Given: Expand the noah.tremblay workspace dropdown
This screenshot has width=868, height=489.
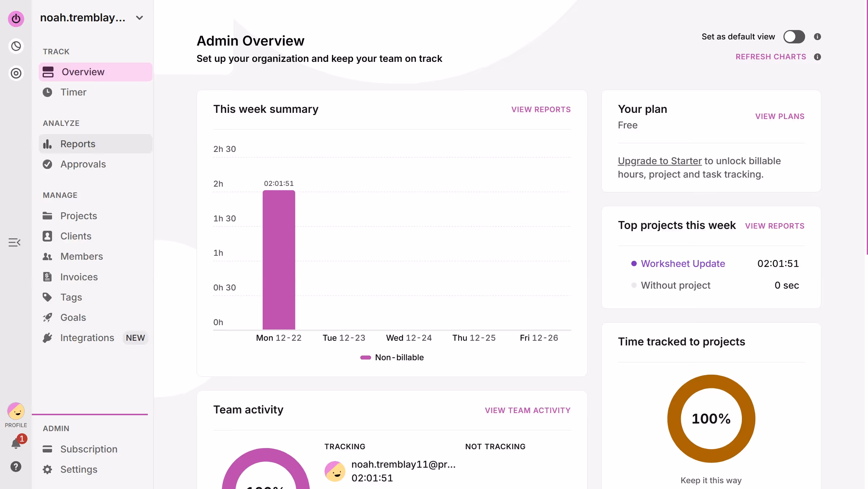Looking at the screenshot, I should tap(139, 18).
